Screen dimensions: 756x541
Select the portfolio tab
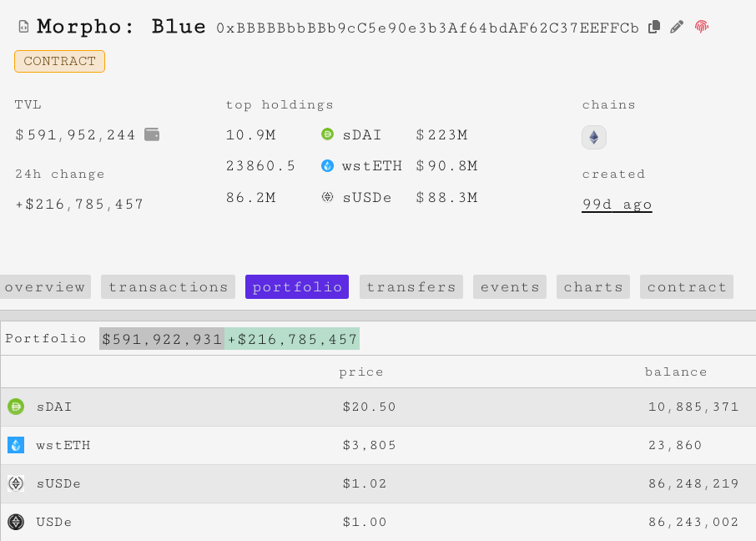tap(297, 287)
